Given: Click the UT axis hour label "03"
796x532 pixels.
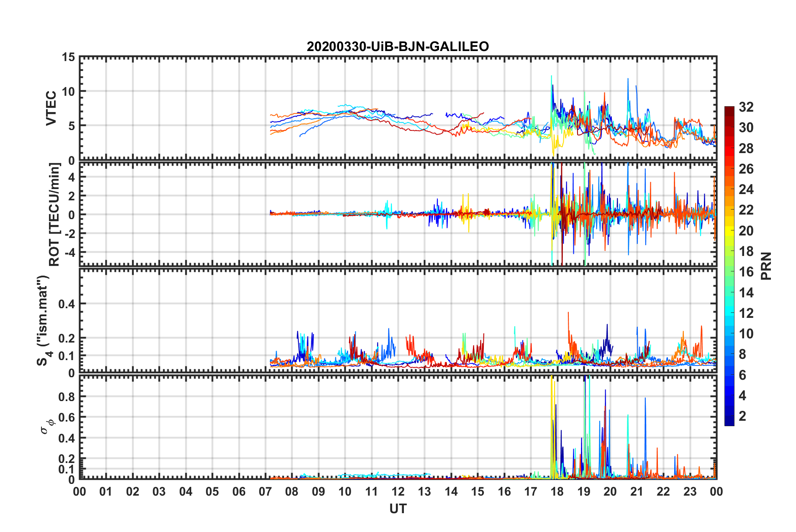Looking at the screenshot, I should [159, 491].
